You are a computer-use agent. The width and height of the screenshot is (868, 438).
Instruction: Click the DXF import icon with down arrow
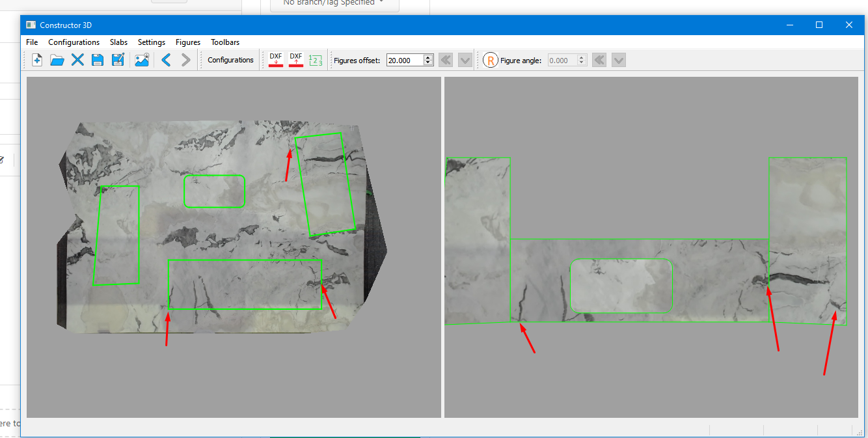point(276,60)
